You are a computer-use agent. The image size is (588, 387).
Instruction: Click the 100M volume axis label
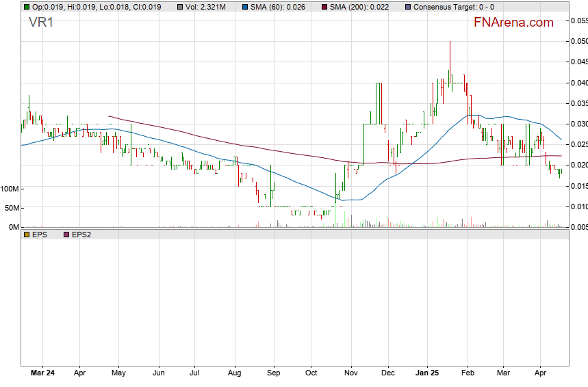(x=10, y=189)
